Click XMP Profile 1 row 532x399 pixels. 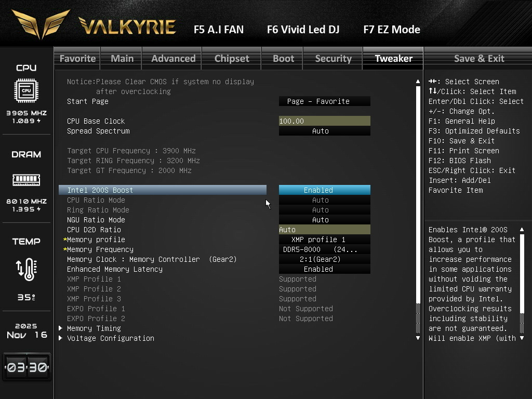click(x=192, y=279)
